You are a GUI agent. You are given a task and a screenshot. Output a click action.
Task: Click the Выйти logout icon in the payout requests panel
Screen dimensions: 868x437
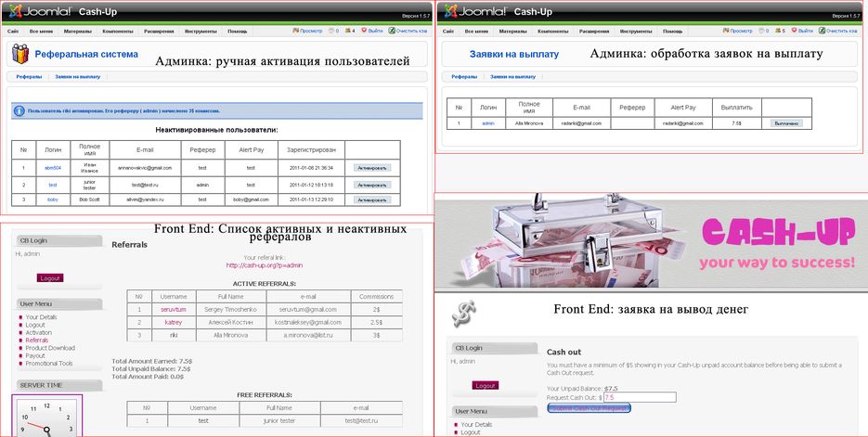click(795, 31)
